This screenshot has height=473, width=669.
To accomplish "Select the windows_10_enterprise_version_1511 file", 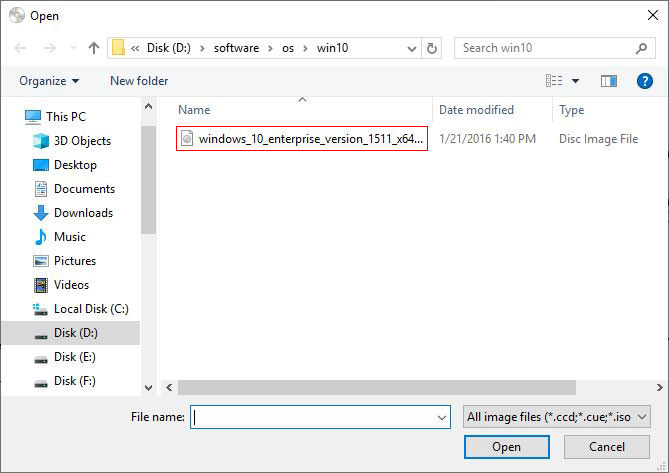I will click(302, 139).
